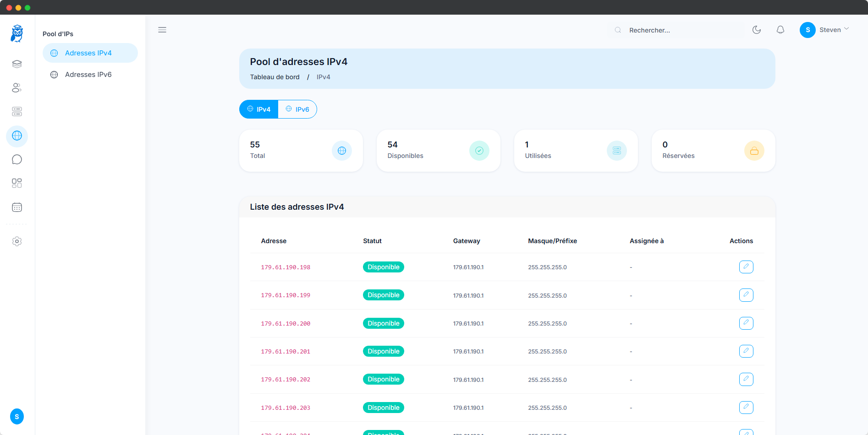Collapse the sidebar with the hamburger icon
The image size is (868, 435).
[162, 29]
